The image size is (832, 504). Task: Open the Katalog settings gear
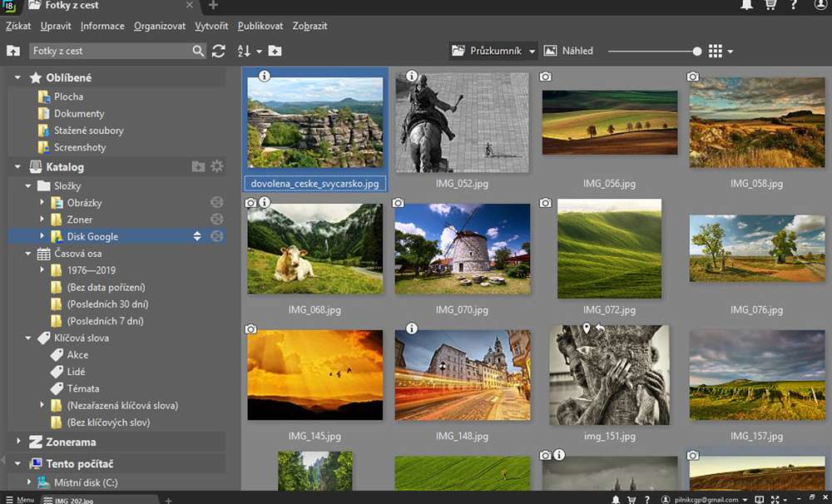217,166
